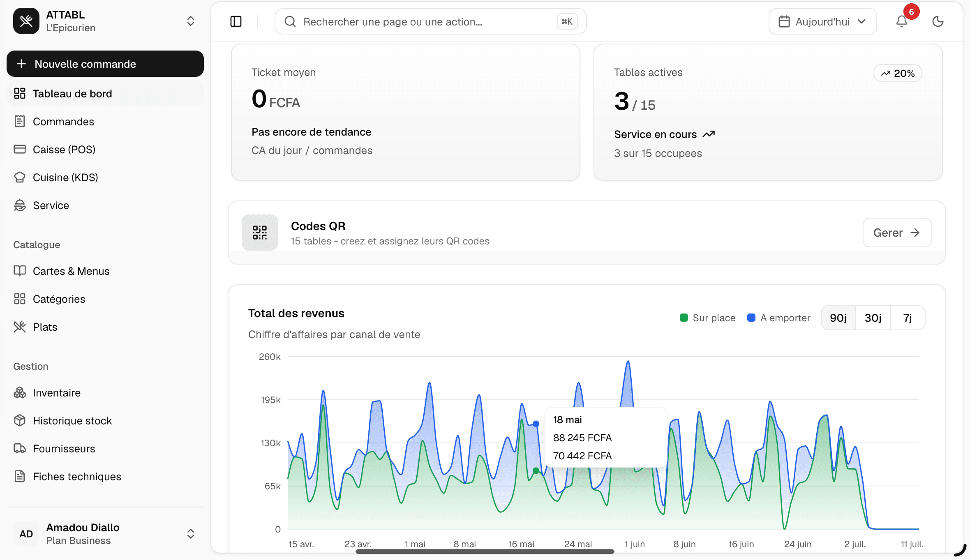This screenshot has height=560, width=970.
Task: Click the green 18 mai data point
Action: (x=536, y=470)
